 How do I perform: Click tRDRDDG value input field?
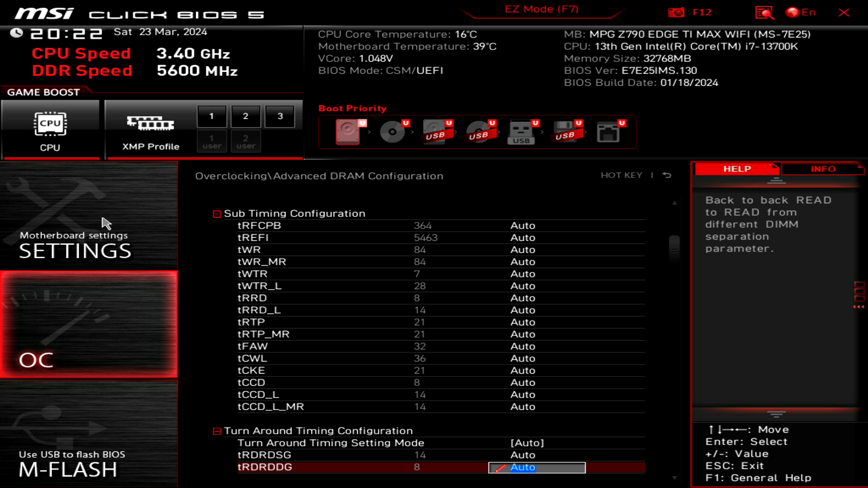pos(537,467)
